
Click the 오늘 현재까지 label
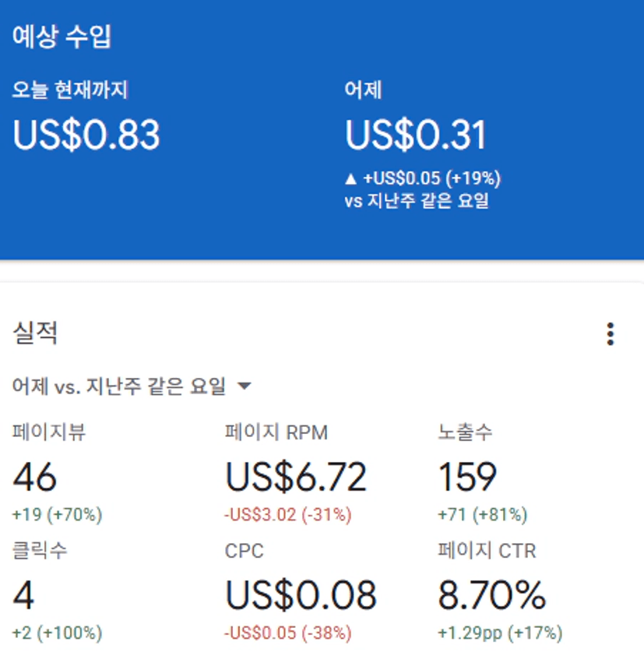(70, 90)
